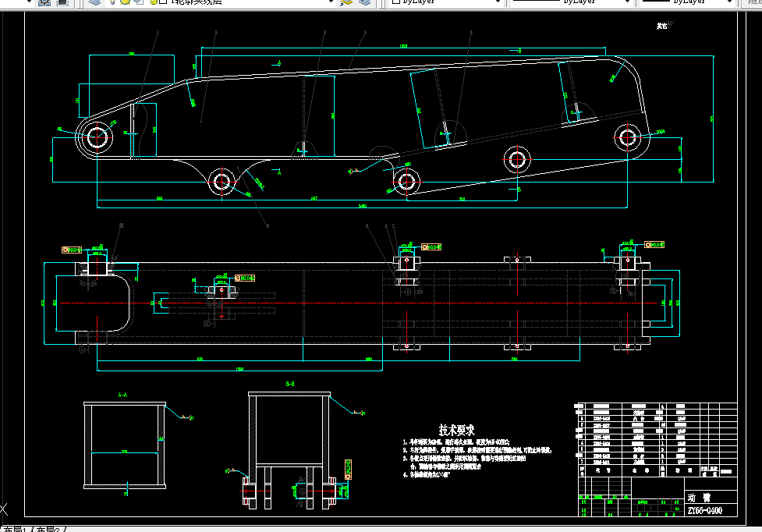
Task: Click the Make Object's Layer Current icon
Action: 346,2
